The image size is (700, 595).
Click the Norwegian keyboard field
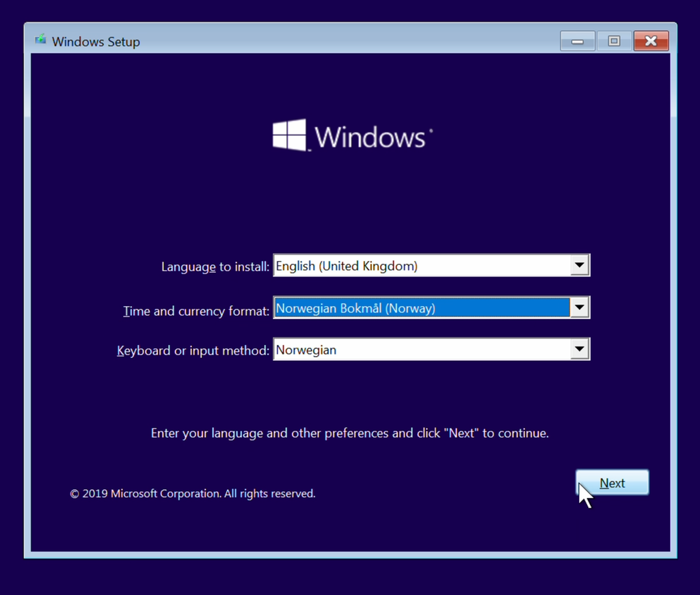pos(431,349)
